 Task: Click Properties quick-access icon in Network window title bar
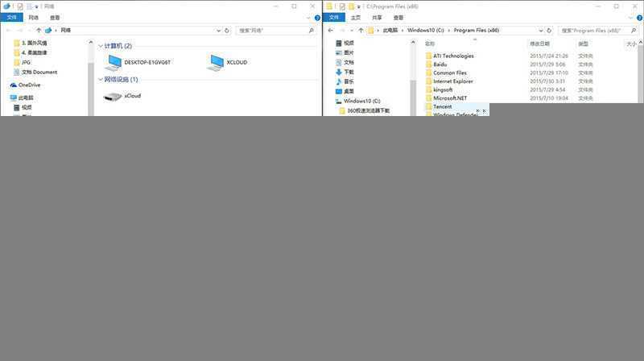click(x=19, y=6)
